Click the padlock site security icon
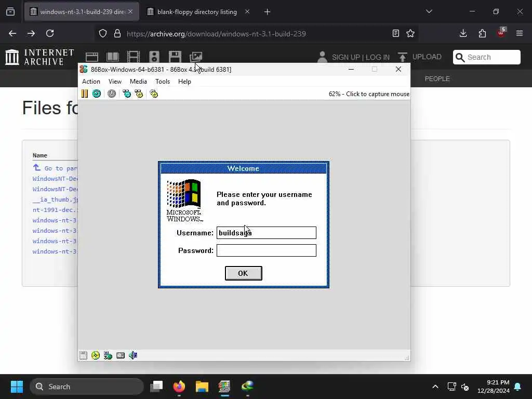The height and width of the screenshot is (399, 532). tap(117, 33)
